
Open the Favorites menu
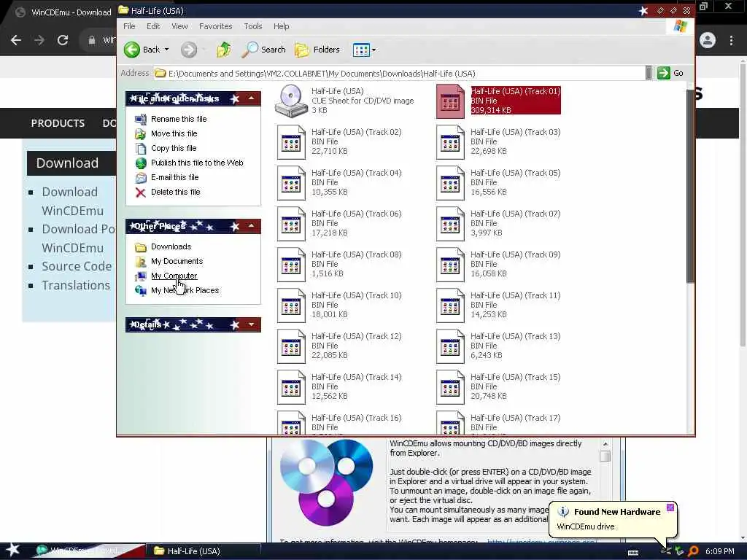(x=215, y=26)
